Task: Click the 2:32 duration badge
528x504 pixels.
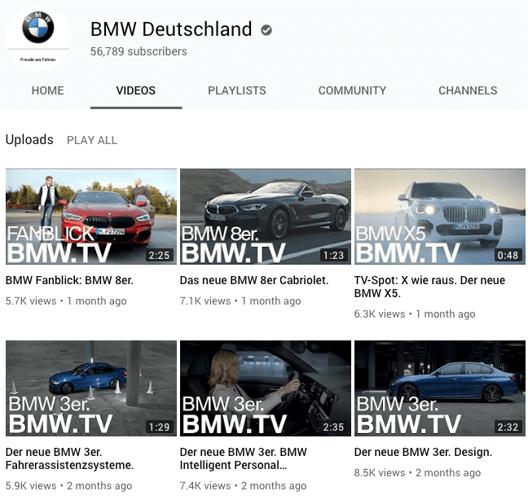Action: click(x=508, y=427)
